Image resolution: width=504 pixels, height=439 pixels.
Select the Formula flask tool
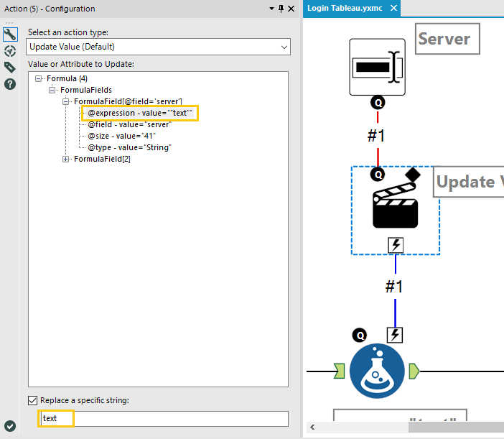(377, 371)
